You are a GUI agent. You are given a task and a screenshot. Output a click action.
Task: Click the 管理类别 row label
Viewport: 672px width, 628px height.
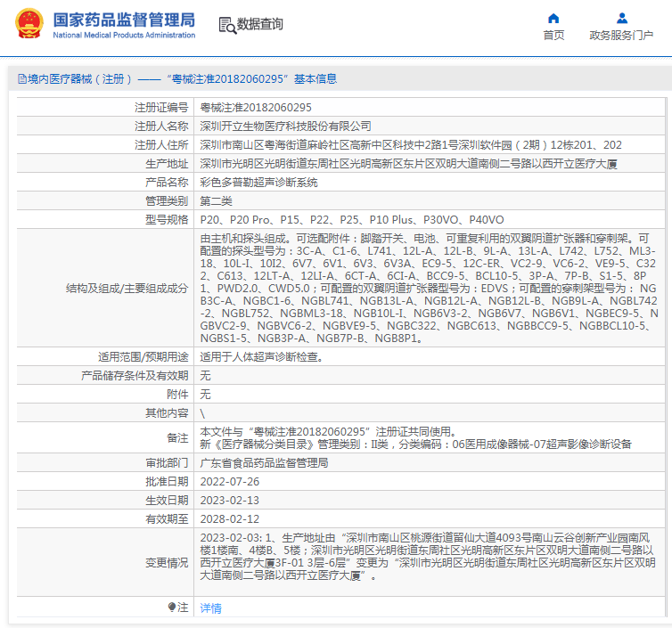pyautogui.click(x=167, y=201)
